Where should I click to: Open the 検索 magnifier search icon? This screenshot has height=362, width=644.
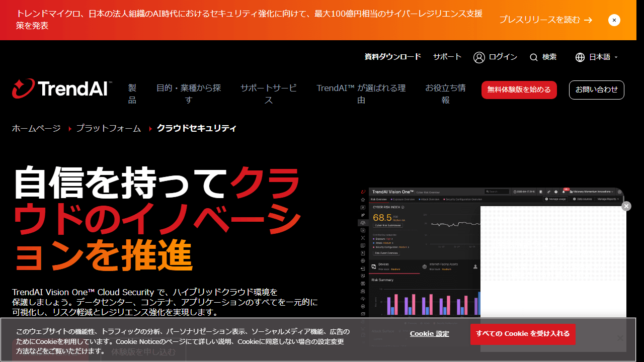(534, 57)
